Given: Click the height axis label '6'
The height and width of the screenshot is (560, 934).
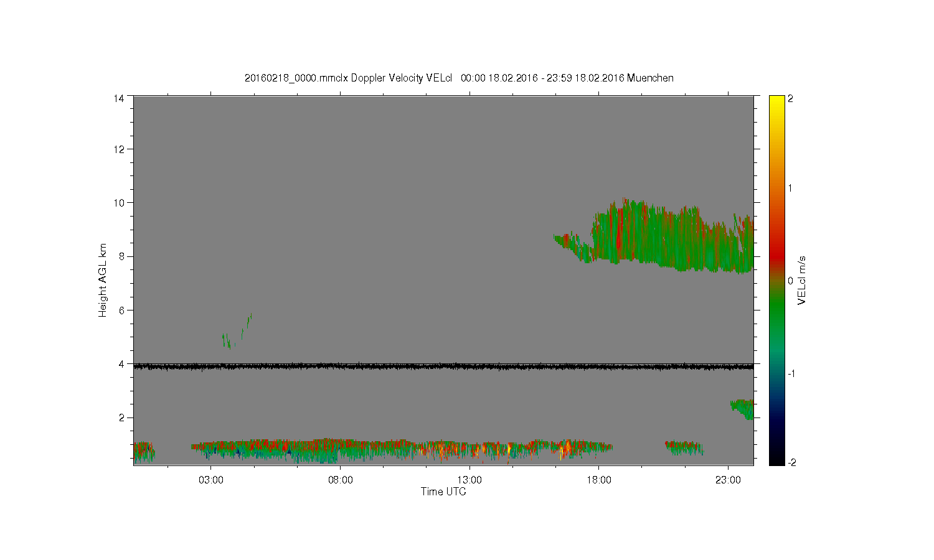Looking at the screenshot, I should point(121,310).
